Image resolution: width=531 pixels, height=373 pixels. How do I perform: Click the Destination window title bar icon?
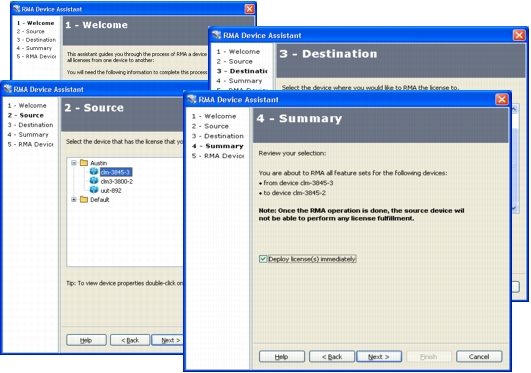pos(217,35)
